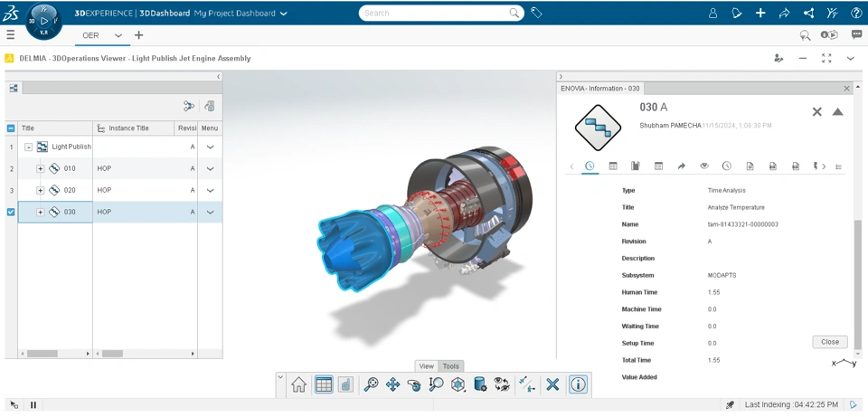Open the help question mark icon
This screenshot has height=417, width=868.
856,14
